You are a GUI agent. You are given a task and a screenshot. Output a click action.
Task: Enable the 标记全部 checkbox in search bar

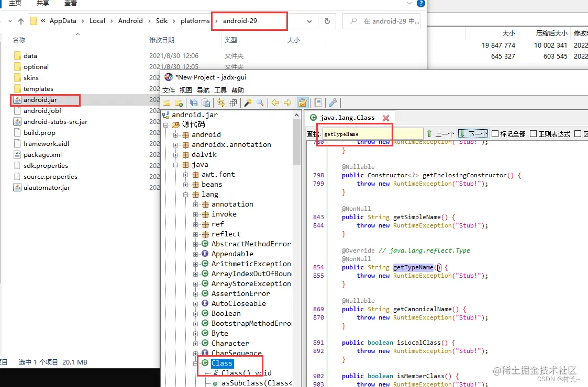coord(495,132)
